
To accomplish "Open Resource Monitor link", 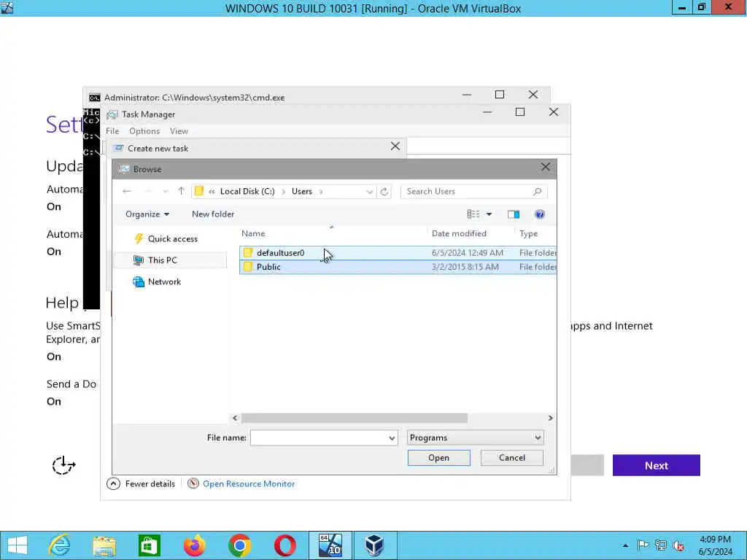I will click(249, 484).
